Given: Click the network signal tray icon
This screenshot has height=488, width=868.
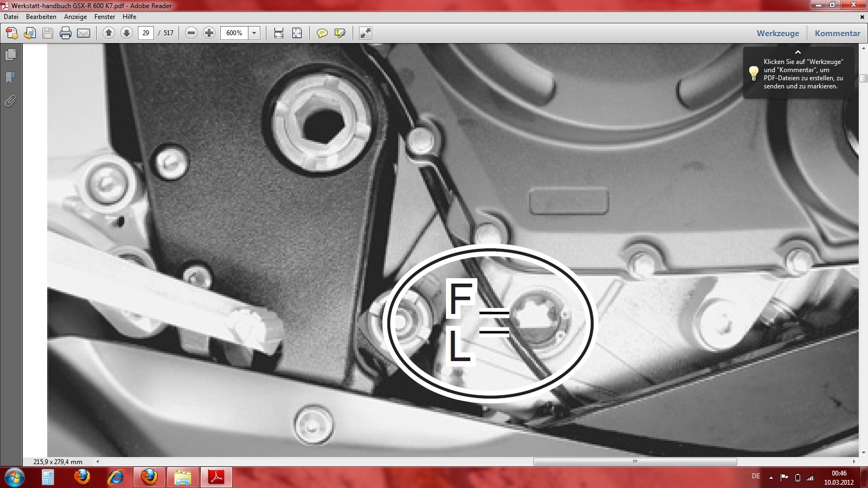Looking at the screenshot, I should click(x=810, y=478).
